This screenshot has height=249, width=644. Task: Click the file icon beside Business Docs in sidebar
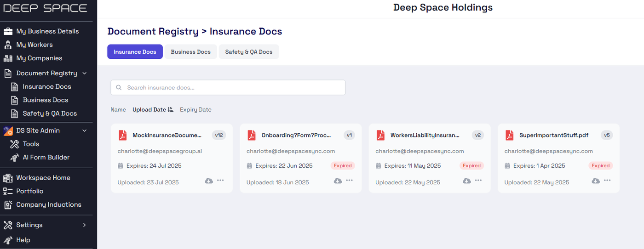[x=15, y=100]
